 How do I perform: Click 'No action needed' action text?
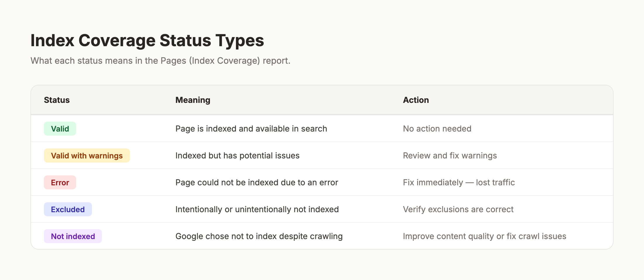tap(437, 129)
